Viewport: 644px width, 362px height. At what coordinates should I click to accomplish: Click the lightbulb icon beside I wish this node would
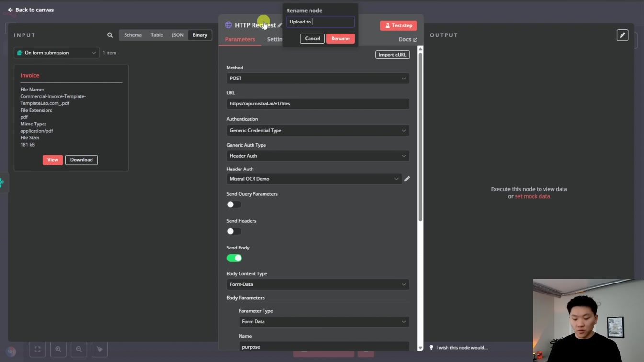pos(431,347)
